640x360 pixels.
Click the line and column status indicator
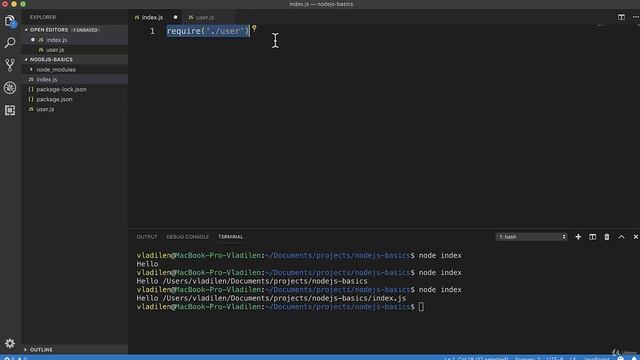476,358
